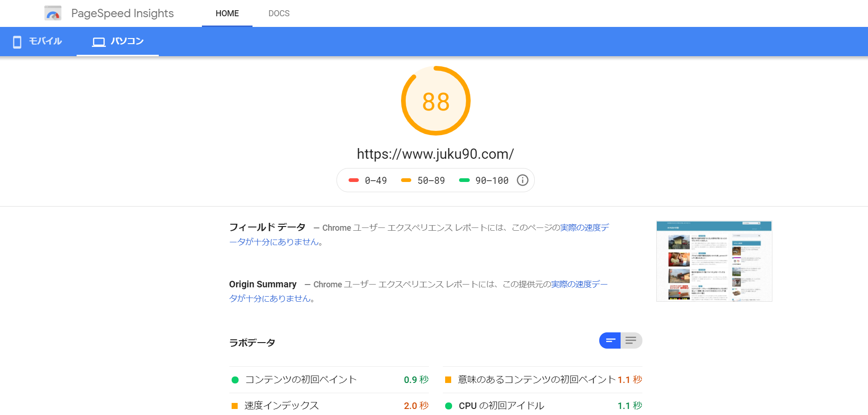Screen dimensions: 868x415
Task: Click the 速度インデックス metric row
Action: (329, 405)
